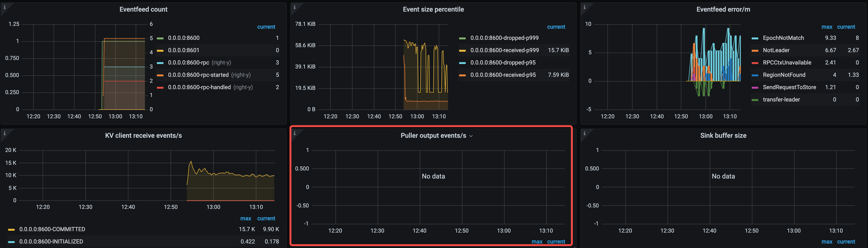Open the Sink buffer size panel title menu
This screenshot has width=868, height=248.
[723, 135]
